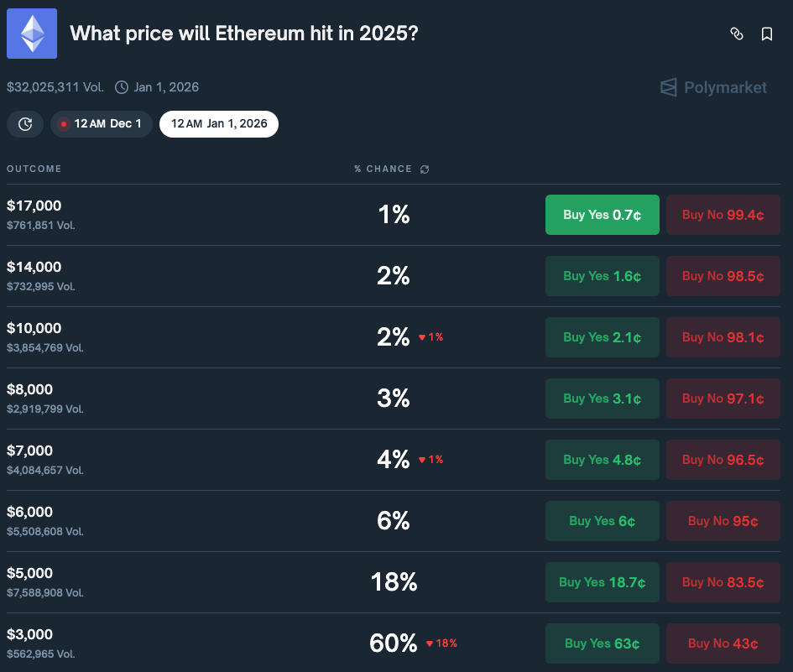Switch to the 12 AM Dec 1 snapshot
This screenshot has width=793, height=672.
[101, 123]
